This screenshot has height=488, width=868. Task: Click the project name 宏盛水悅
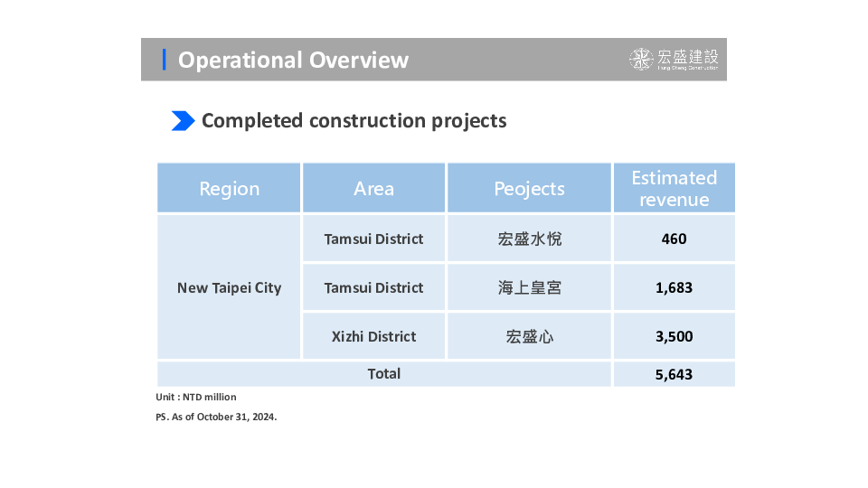point(530,239)
